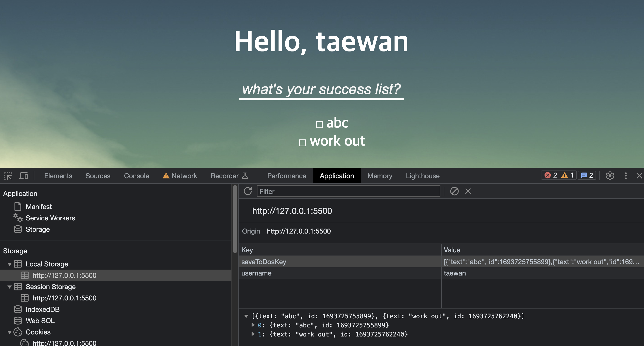The width and height of the screenshot is (644, 346).
Task: Click the Service Workers gears icon
Action: [18, 218]
